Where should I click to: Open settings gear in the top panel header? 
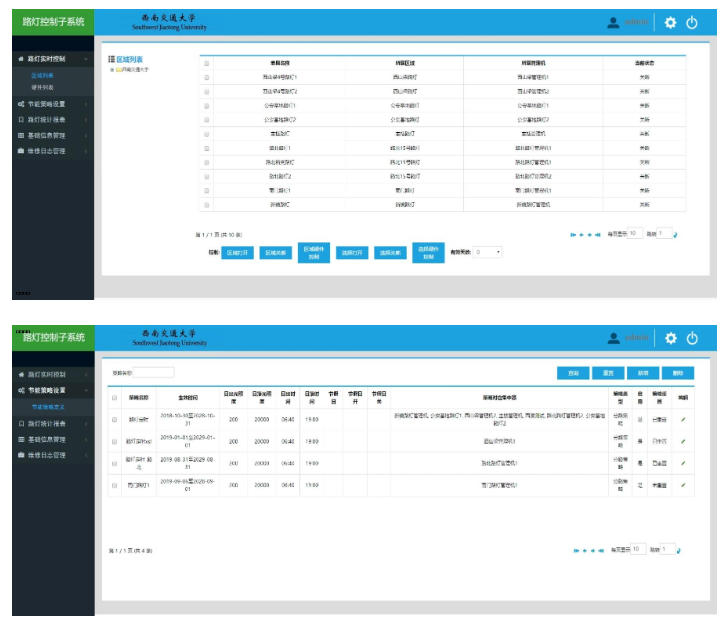click(670, 22)
